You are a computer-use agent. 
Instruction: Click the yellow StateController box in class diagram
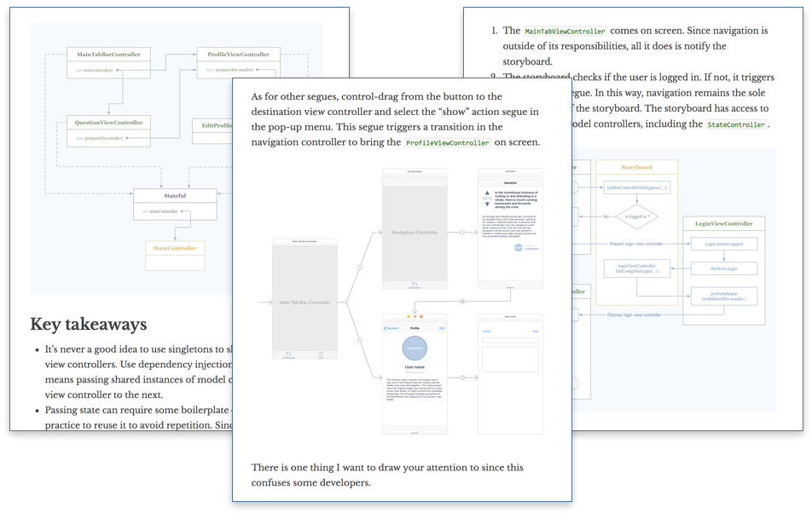pyautogui.click(x=175, y=256)
